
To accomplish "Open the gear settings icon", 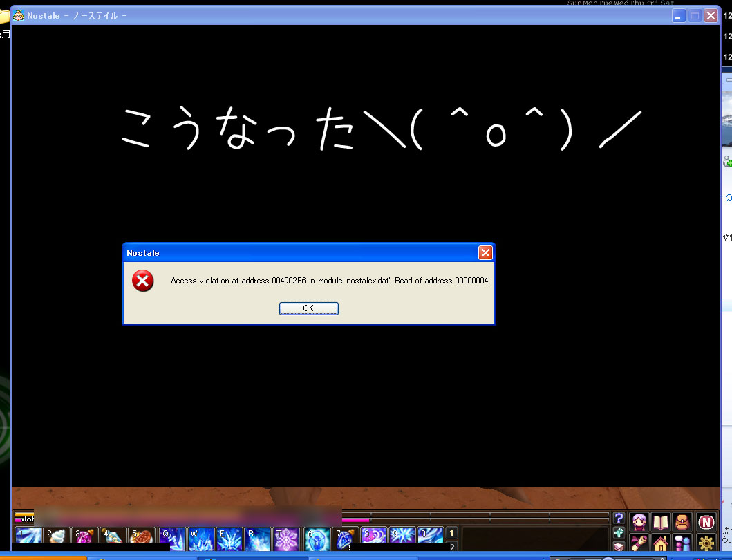I will pyautogui.click(x=706, y=543).
